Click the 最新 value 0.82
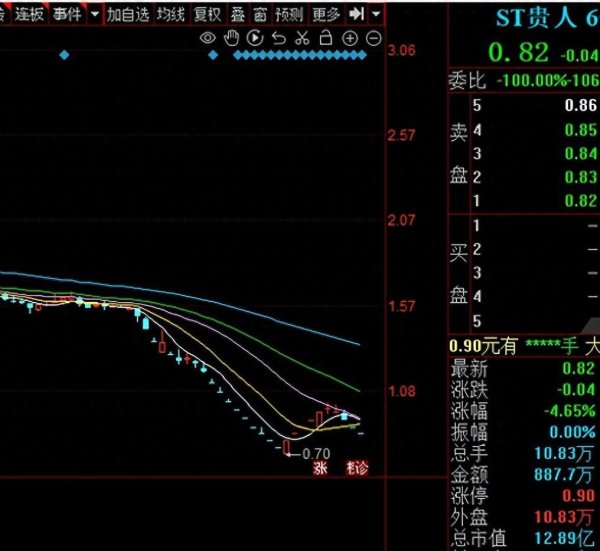The width and height of the screenshot is (600, 551). [x=579, y=368]
